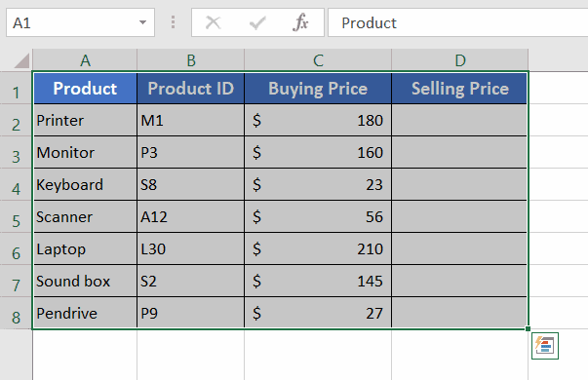Image resolution: width=588 pixels, height=380 pixels.
Task: Click the Enter checkmark formula icon
Action: coord(257,23)
